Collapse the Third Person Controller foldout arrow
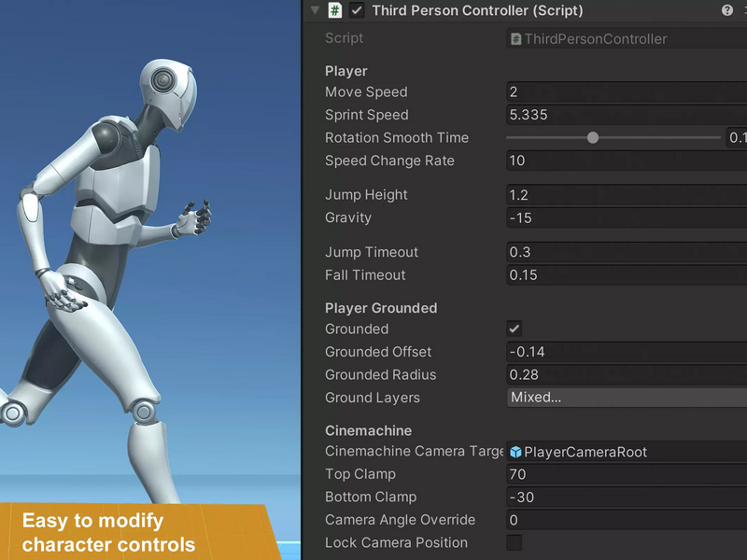The width and height of the screenshot is (747, 560). click(x=315, y=10)
